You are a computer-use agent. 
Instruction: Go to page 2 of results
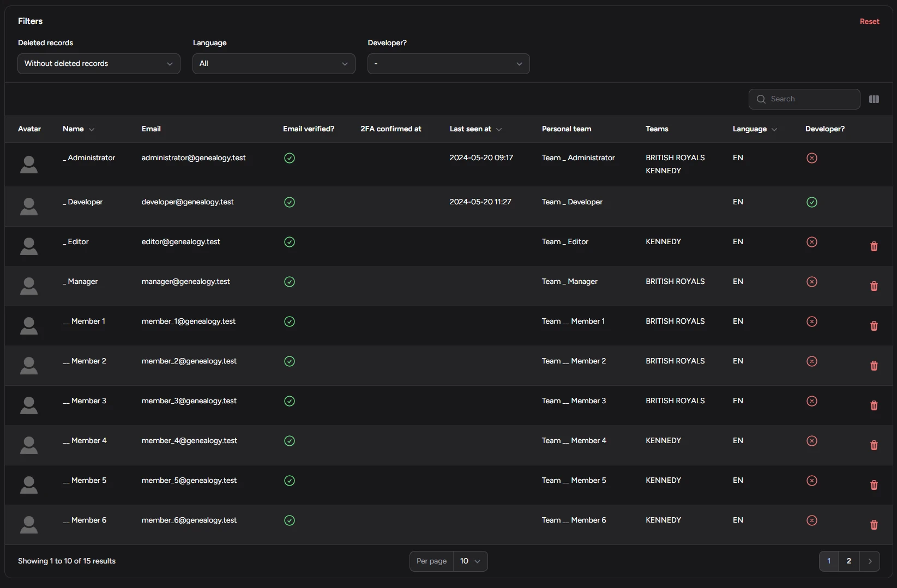pos(848,561)
